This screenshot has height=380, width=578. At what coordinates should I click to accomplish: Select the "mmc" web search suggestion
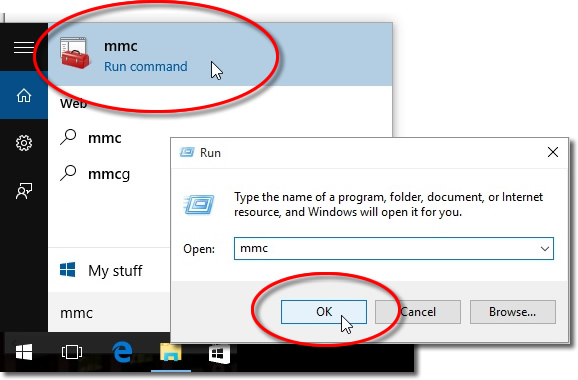click(105, 138)
